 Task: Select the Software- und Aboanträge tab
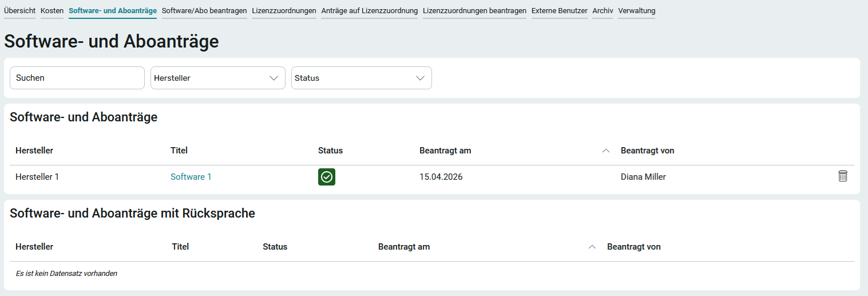112,11
